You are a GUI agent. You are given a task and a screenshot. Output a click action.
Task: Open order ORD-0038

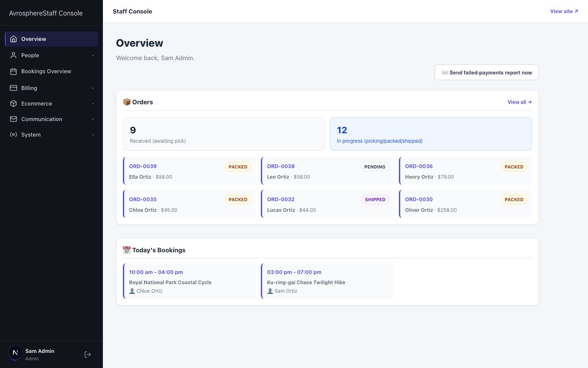click(x=281, y=166)
